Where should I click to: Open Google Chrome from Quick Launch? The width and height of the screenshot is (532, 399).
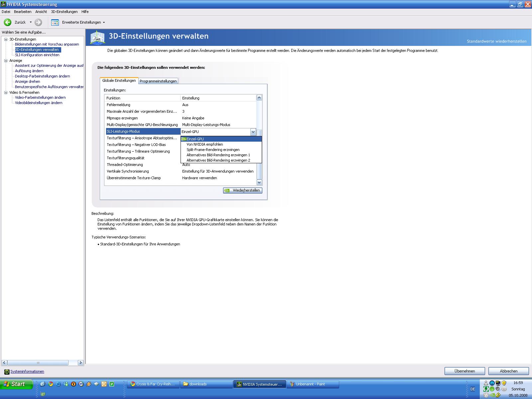pyautogui.click(x=51, y=384)
